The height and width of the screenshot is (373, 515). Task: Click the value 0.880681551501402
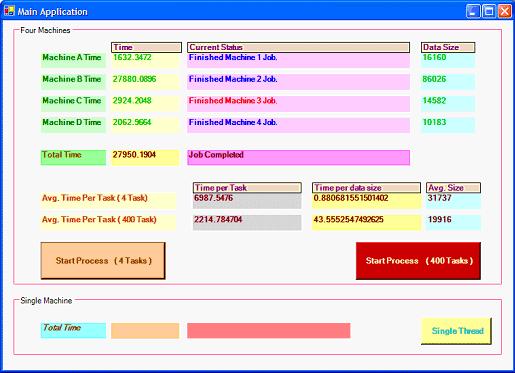(x=366, y=201)
